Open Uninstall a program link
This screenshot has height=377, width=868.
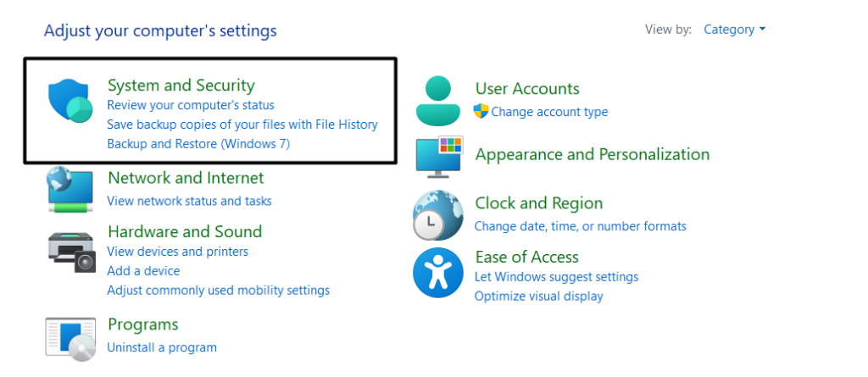tap(162, 347)
